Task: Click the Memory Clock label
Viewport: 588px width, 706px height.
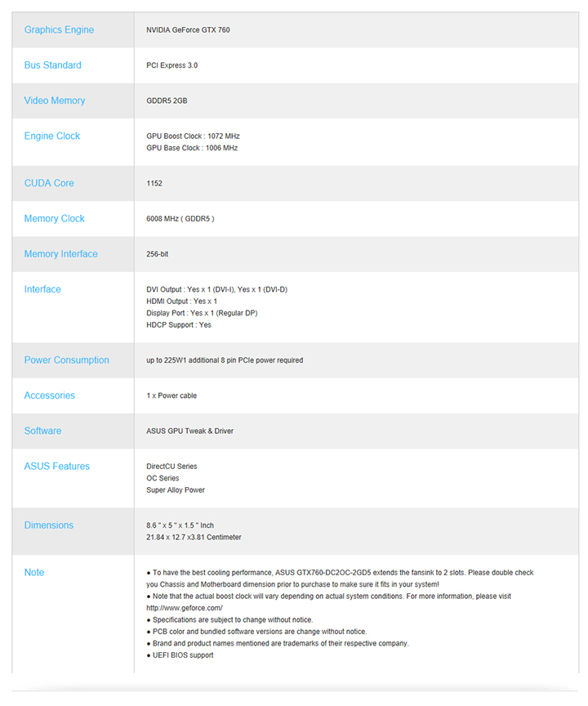Action: (x=55, y=219)
